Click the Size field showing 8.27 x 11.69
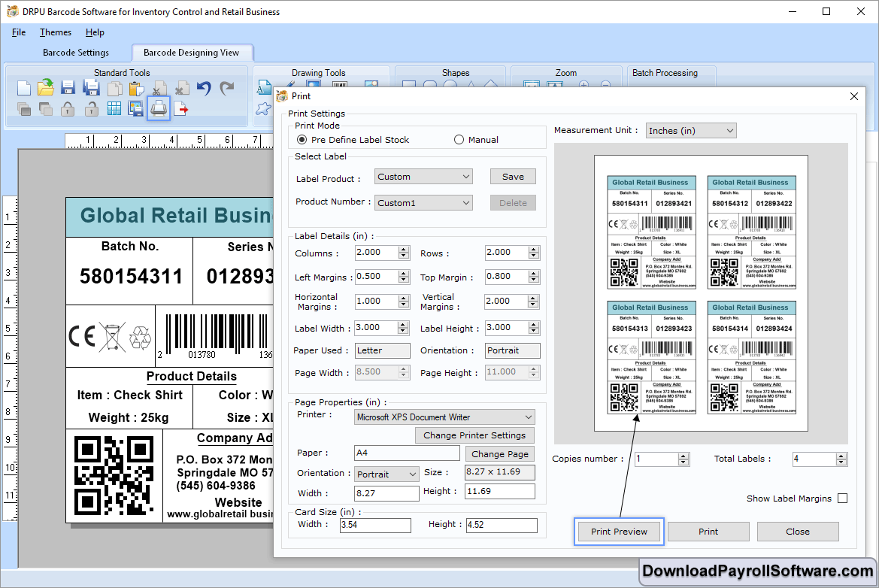This screenshot has width=879, height=588. (500, 472)
